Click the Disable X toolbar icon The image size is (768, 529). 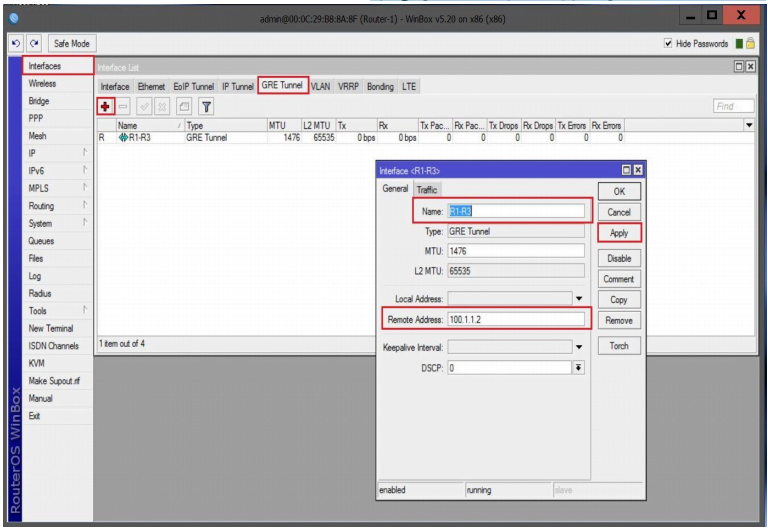pyautogui.click(x=163, y=105)
